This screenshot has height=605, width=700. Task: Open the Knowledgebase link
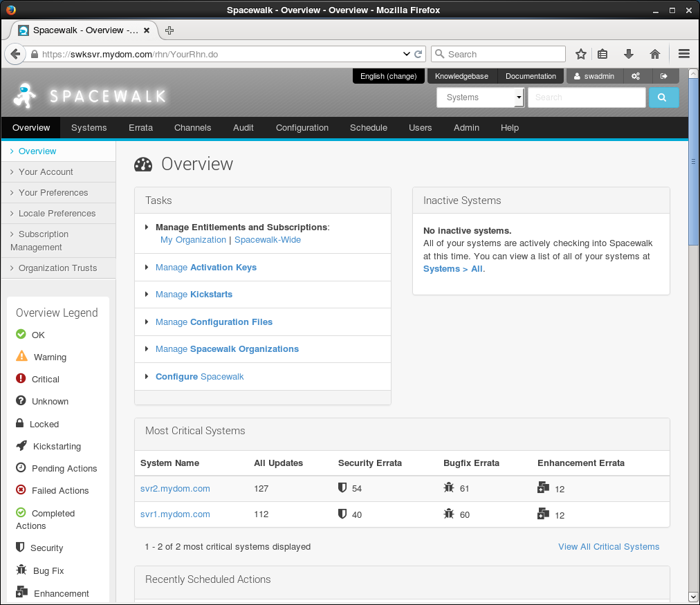coord(461,76)
